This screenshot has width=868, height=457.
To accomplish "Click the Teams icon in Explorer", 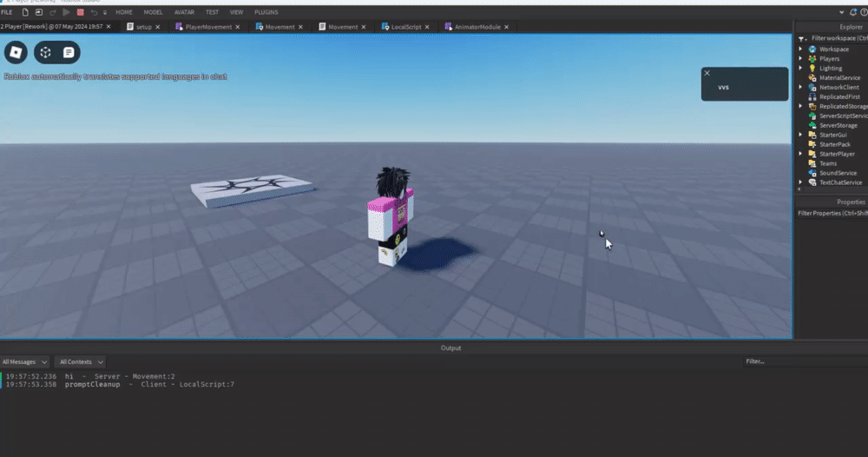I will [812, 163].
